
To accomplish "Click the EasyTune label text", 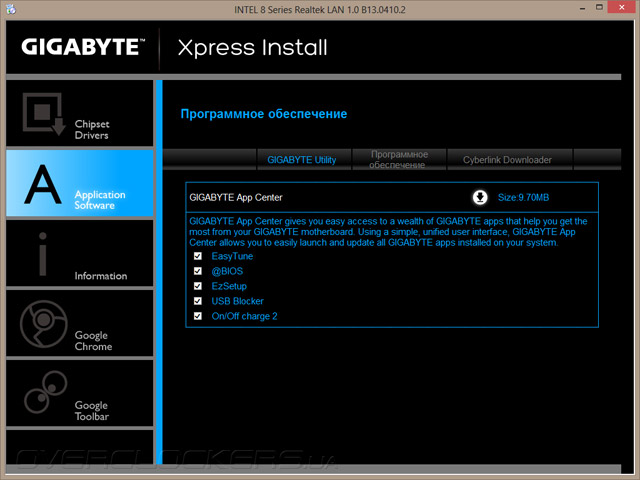I will (232, 256).
